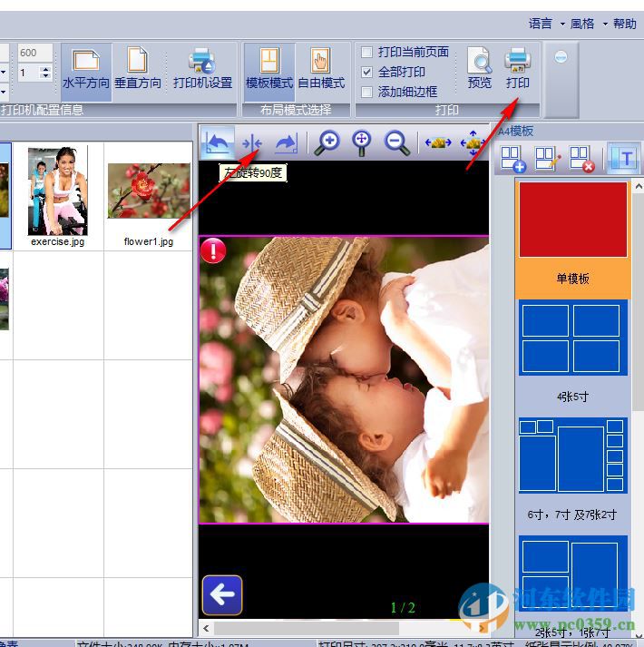Uncheck print all (全部打印)
This screenshot has height=647, width=644.
tap(393, 72)
